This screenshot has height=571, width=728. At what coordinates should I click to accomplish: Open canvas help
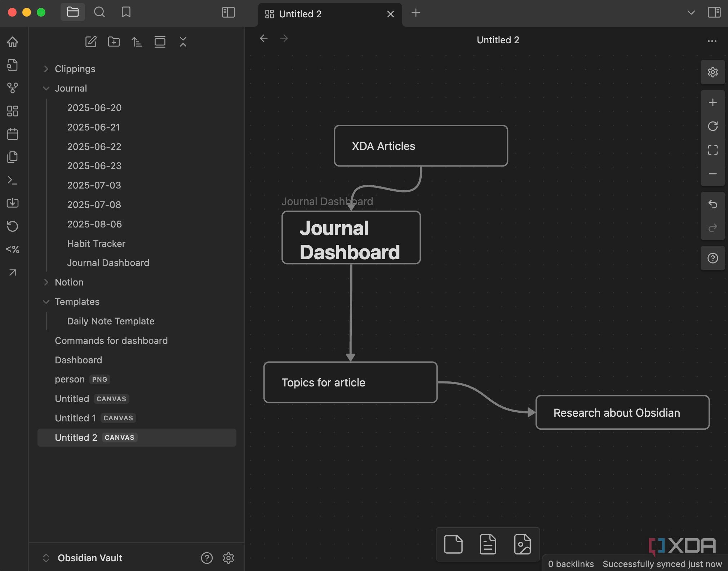tap(713, 258)
